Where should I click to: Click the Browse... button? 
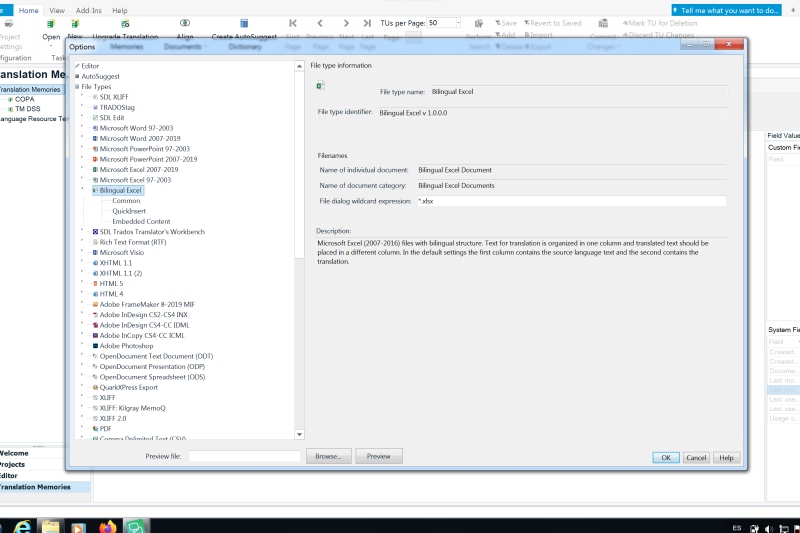click(x=329, y=456)
